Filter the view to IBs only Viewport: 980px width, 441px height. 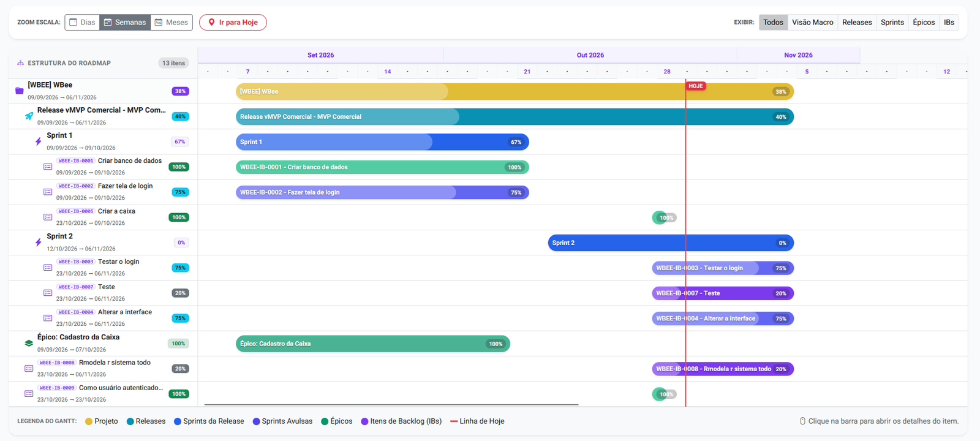click(949, 22)
